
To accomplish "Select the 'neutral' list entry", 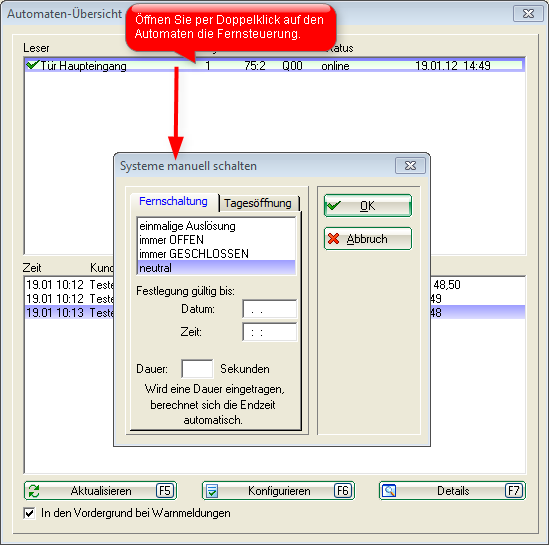I will (216, 268).
